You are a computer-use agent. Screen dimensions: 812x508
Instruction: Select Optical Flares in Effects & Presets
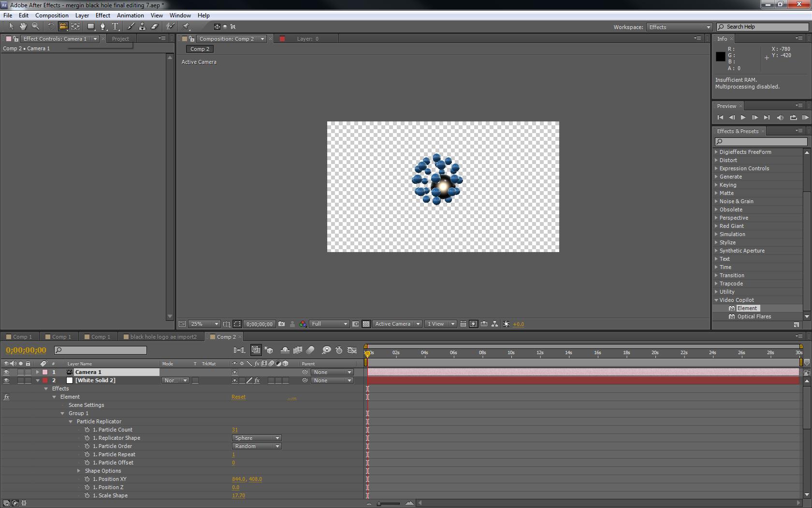pyautogui.click(x=754, y=317)
